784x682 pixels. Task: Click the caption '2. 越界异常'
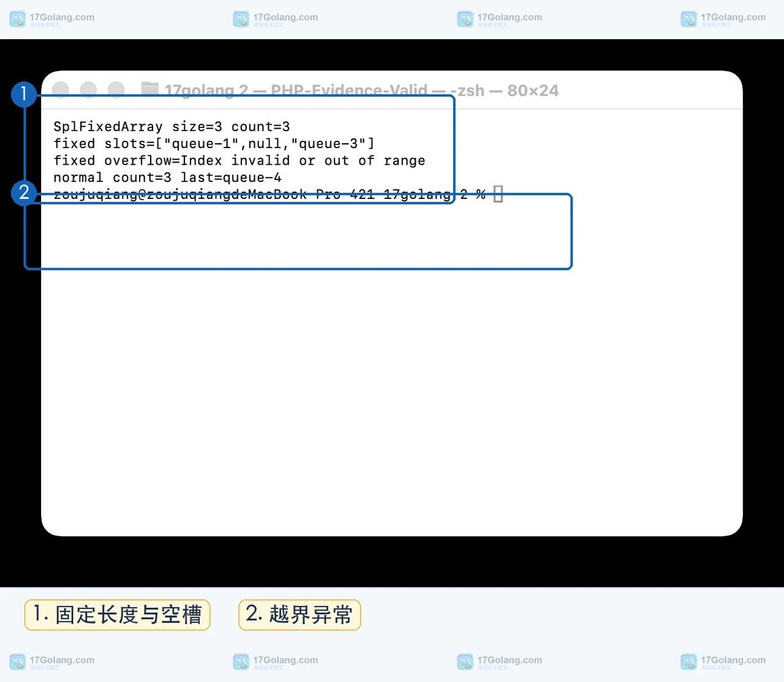300,615
